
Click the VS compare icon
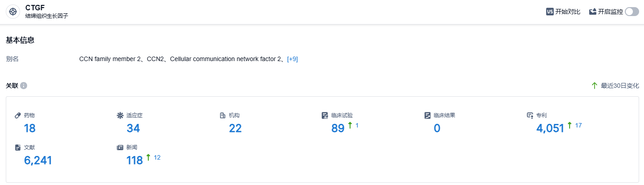pyautogui.click(x=550, y=12)
